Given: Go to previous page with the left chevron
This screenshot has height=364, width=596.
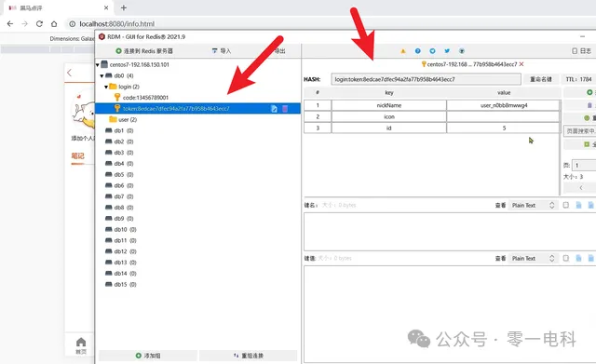Looking at the screenshot, I should pyautogui.click(x=580, y=188).
